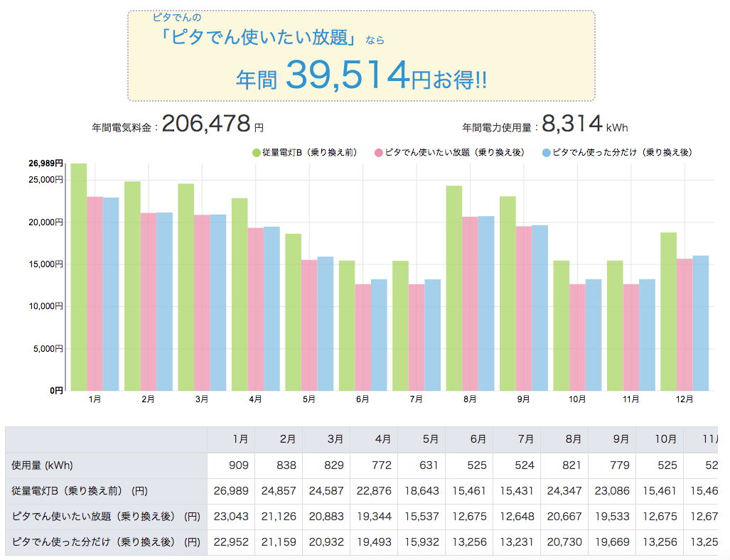Image resolution: width=730 pixels, height=560 pixels.
Task: Select the green bar for 8月
Action: click(454, 288)
